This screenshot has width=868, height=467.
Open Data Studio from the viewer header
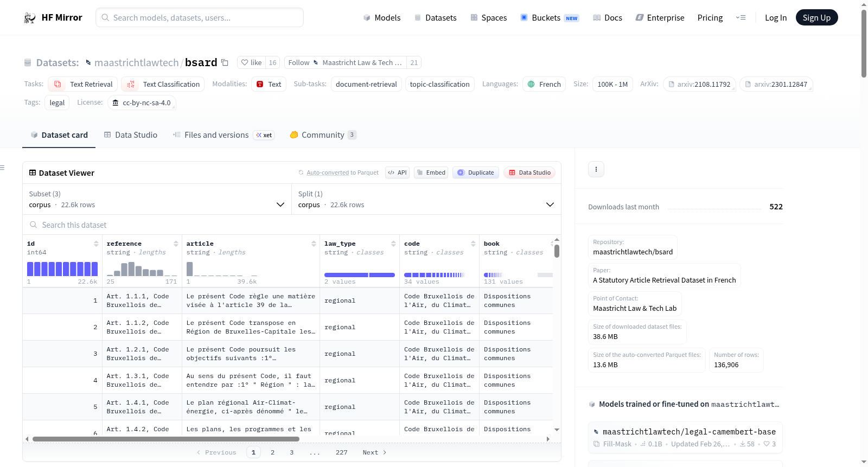click(529, 173)
